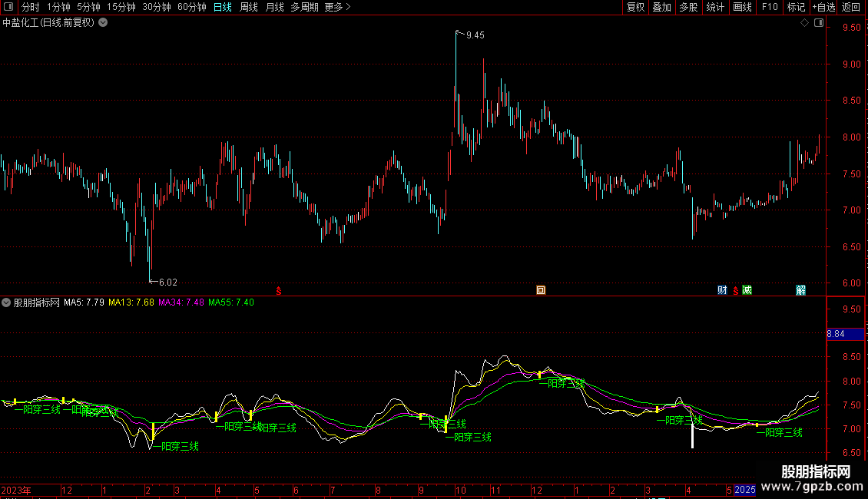
Task: Open the 多股 multi-stock view
Action: pos(689,7)
